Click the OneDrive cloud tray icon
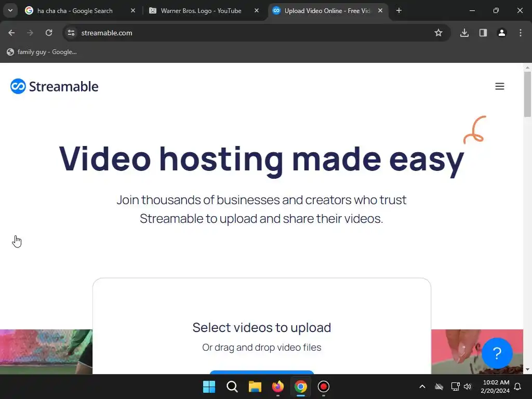This screenshot has width=532, height=399. tap(439, 387)
